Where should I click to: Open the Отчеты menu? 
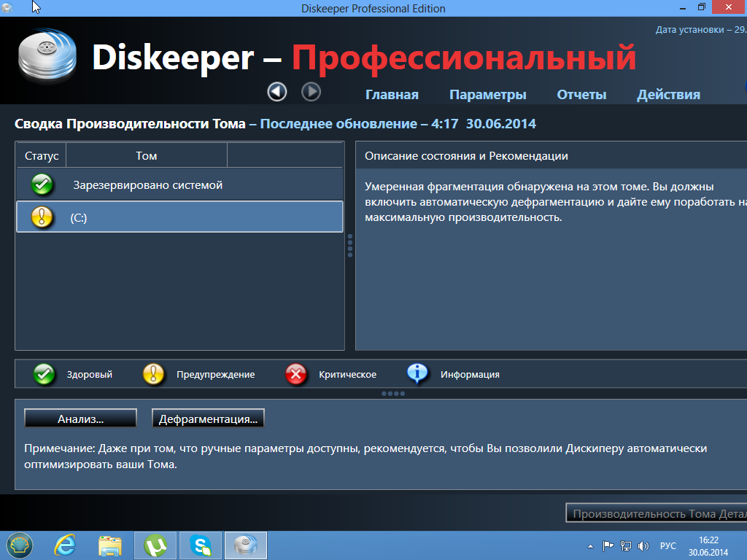[x=581, y=94]
